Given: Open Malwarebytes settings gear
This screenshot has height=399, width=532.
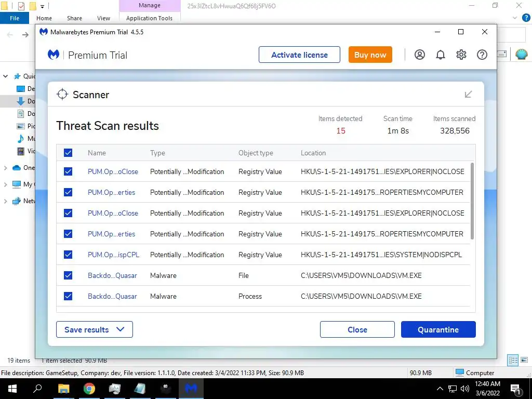Looking at the screenshot, I should [x=461, y=55].
